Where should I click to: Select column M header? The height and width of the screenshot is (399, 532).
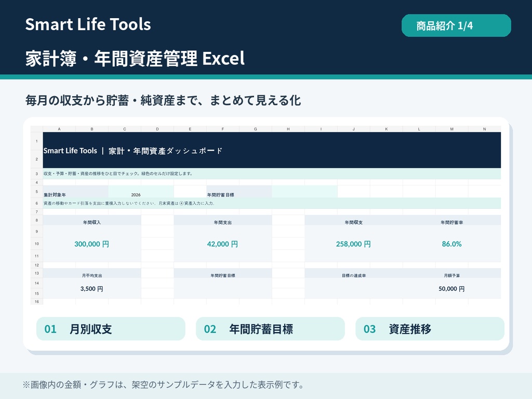click(451, 129)
